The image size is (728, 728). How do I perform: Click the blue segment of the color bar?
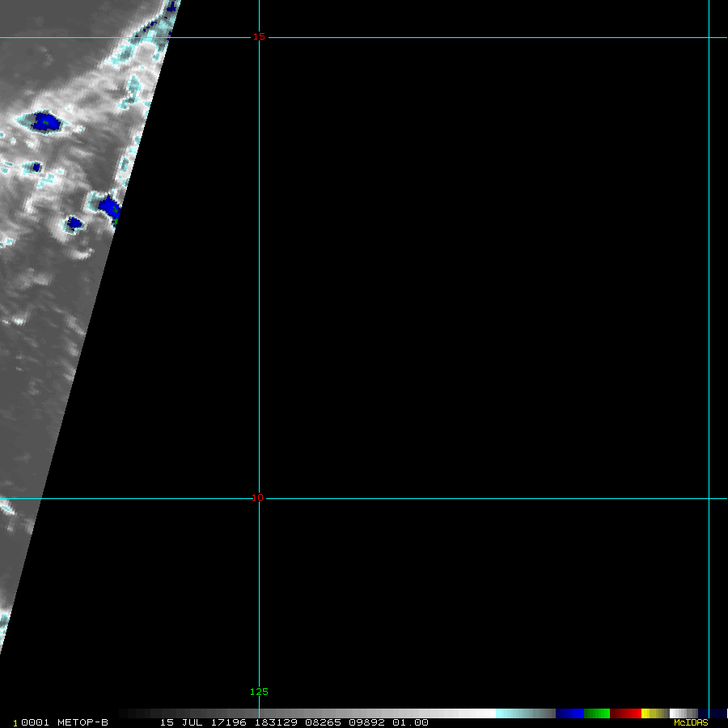click(569, 713)
